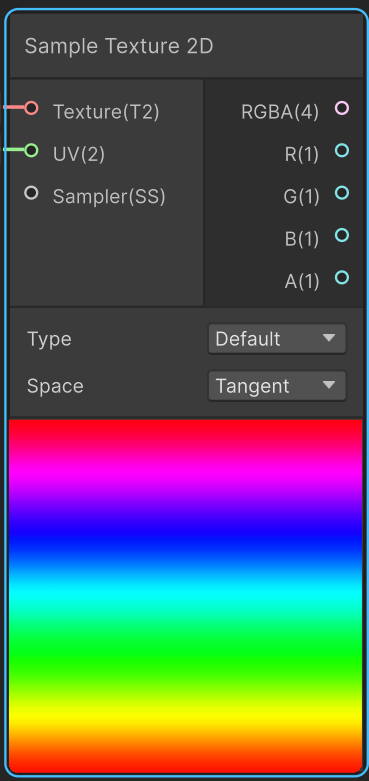
Task: Select the Sample Texture 2D node title
Action: click(119, 46)
